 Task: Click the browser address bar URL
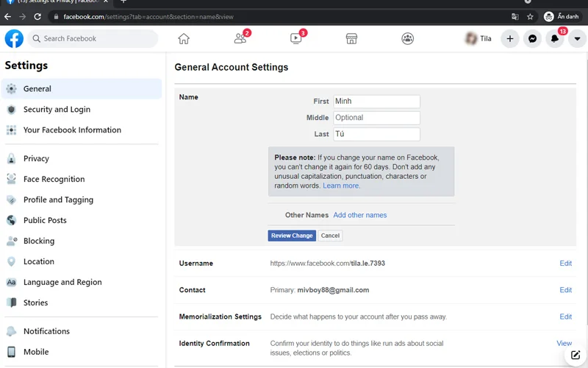point(148,16)
